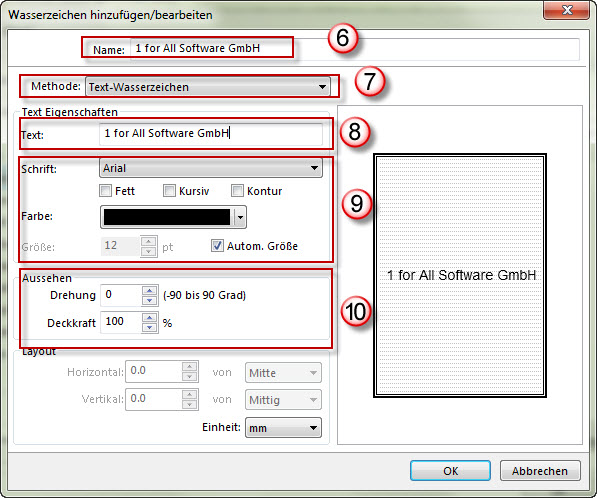Image resolution: width=597 pixels, height=498 pixels.
Task: Click the Vertikal offset field
Action: [x=154, y=399]
